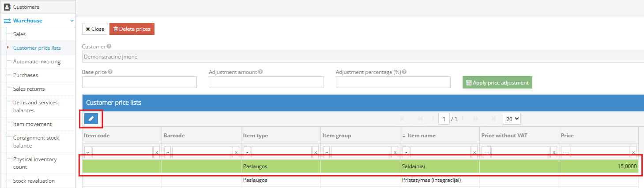Image resolution: width=644 pixels, height=188 pixels.
Task: Clear the Item code filter with x
Action: pyautogui.click(x=156, y=152)
